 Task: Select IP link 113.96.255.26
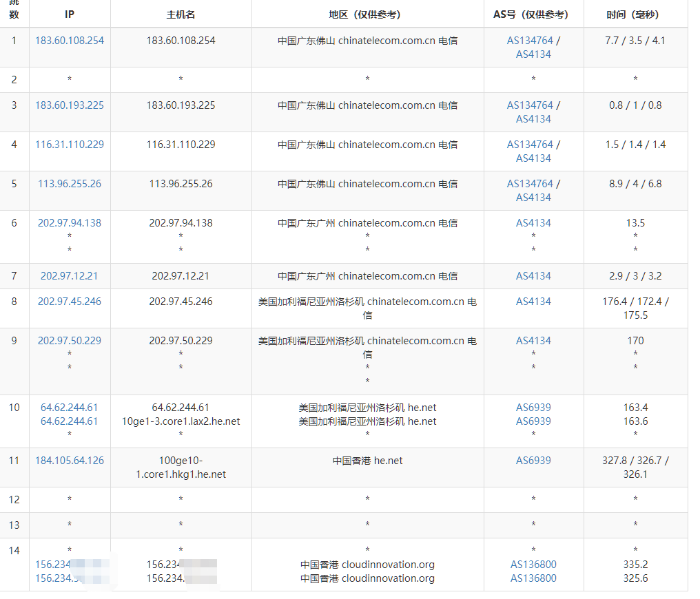click(x=70, y=184)
